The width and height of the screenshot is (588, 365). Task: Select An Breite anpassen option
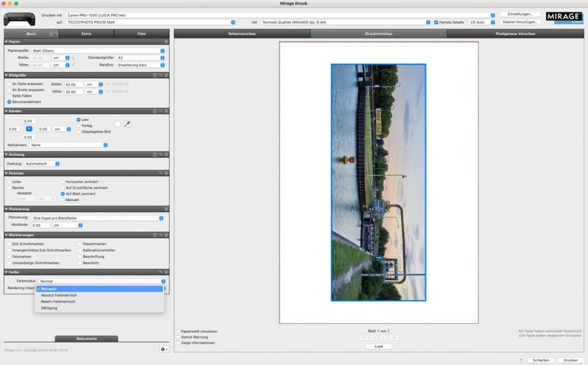(x=9, y=90)
